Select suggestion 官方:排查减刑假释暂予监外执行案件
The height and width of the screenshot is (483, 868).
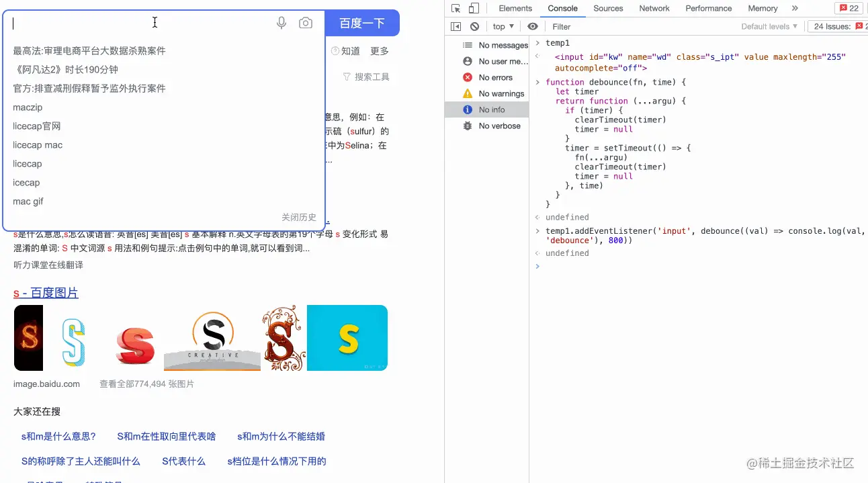89,89
